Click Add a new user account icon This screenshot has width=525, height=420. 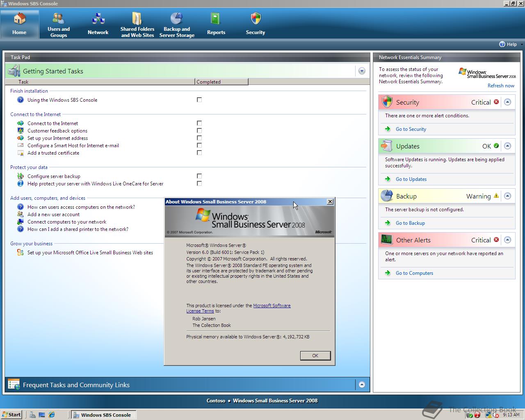click(21, 214)
